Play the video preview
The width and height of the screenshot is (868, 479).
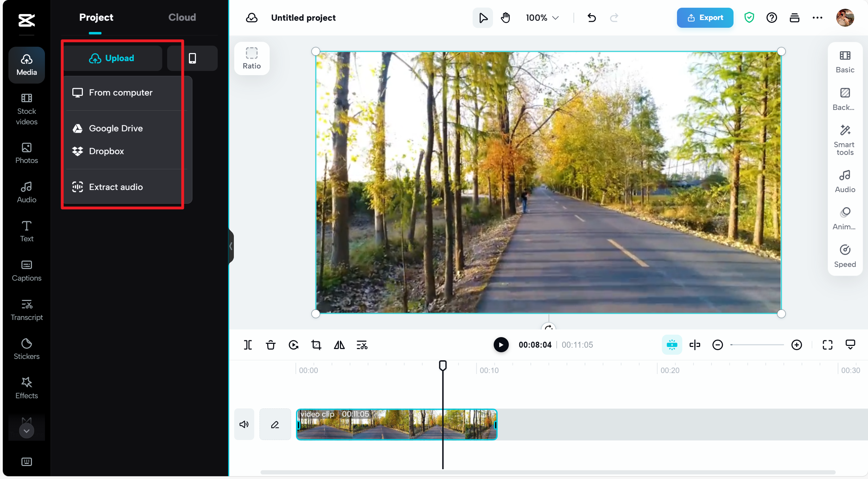(501, 345)
